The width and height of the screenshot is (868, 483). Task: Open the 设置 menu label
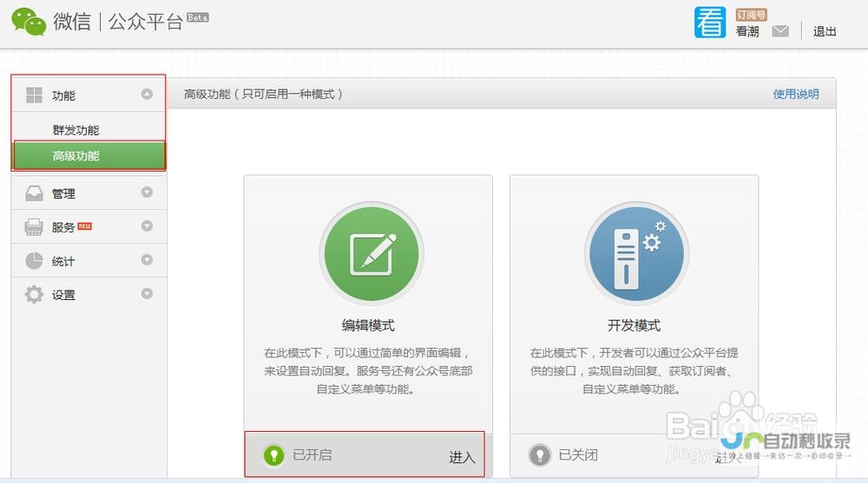[63, 295]
